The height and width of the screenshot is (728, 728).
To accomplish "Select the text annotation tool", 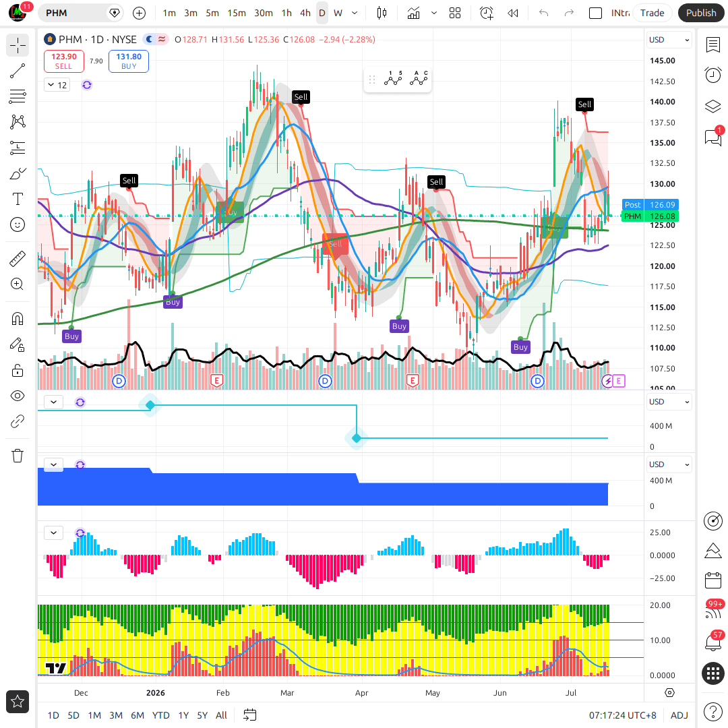I will (x=18, y=199).
